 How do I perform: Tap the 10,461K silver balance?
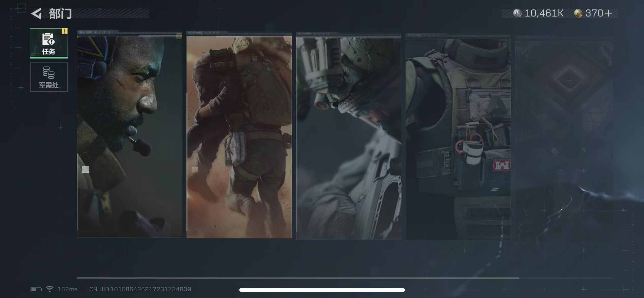(544, 13)
